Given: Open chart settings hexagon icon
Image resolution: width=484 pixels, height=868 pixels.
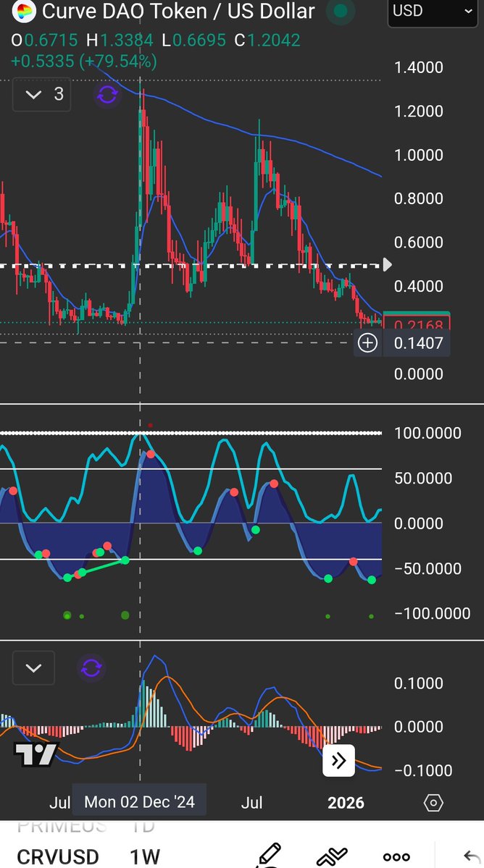Looking at the screenshot, I should [x=433, y=803].
